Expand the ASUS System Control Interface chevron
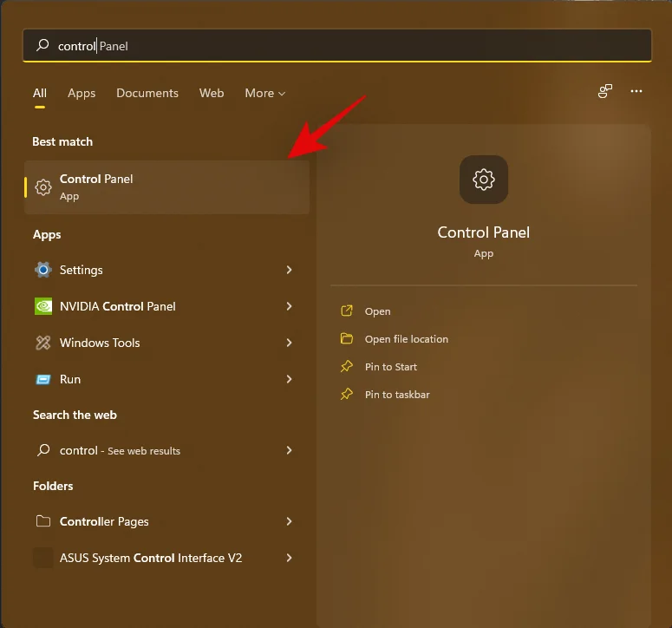Viewport: 672px width, 628px height. [x=289, y=558]
